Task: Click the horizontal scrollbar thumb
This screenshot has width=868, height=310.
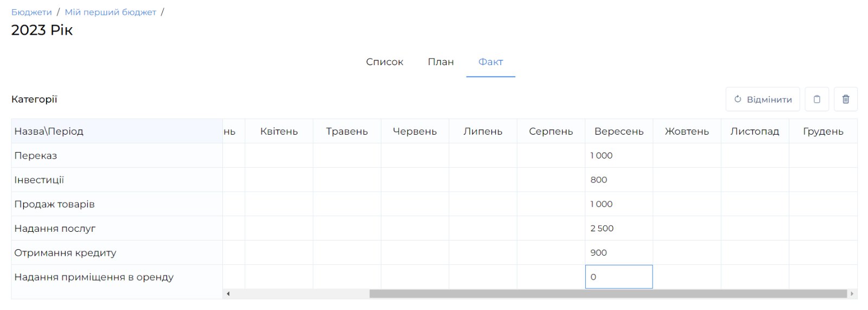Action: pos(608,294)
